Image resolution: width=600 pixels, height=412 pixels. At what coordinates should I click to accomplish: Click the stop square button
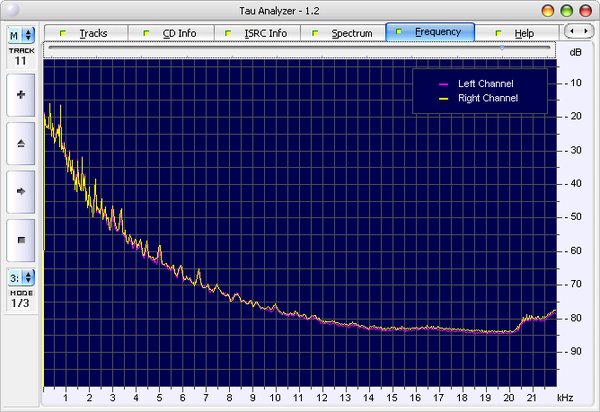(21, 240)
